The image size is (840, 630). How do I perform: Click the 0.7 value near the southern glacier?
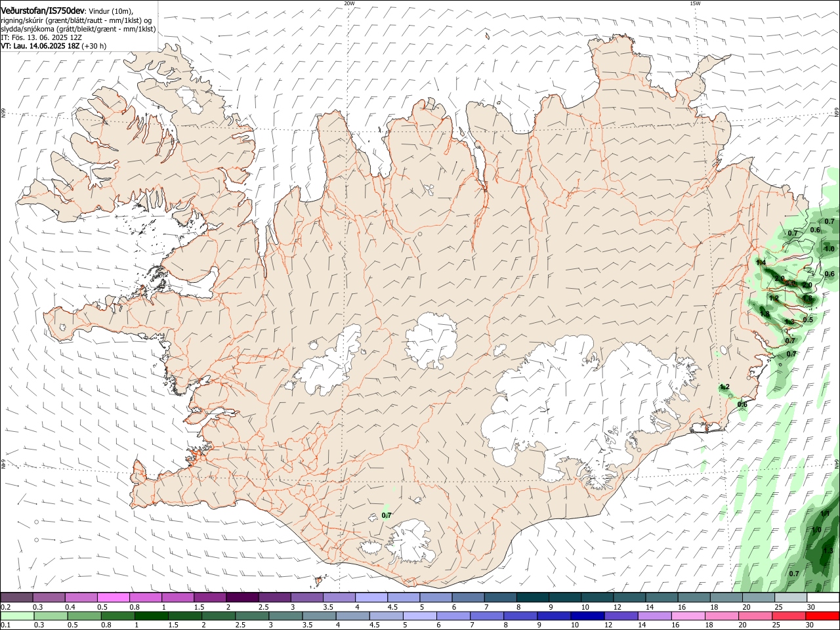point(387,515)
